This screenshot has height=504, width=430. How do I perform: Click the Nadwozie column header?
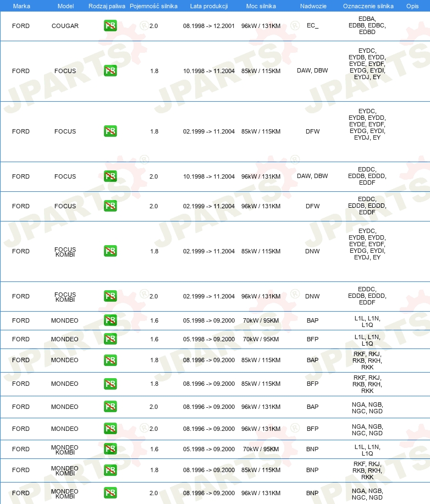tap(313, 6)
